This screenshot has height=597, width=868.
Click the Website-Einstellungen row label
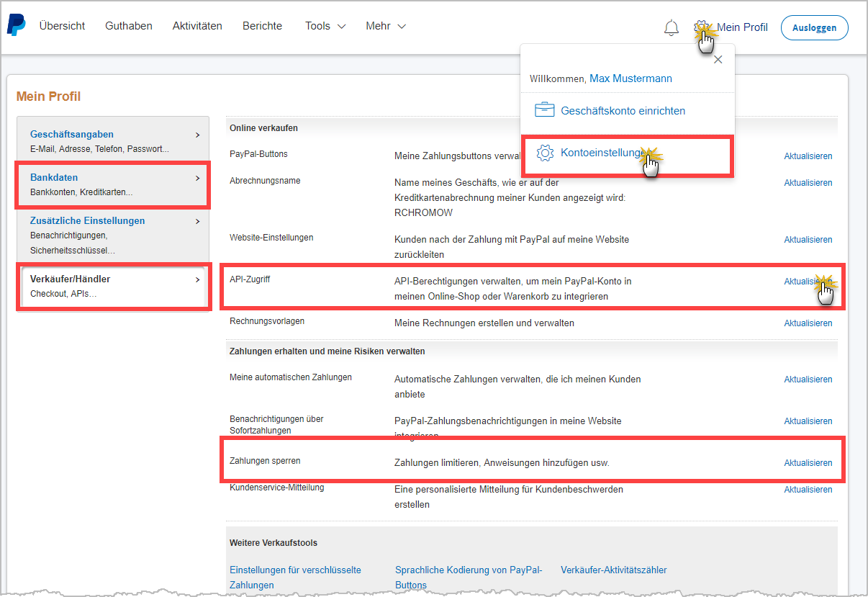271,237
